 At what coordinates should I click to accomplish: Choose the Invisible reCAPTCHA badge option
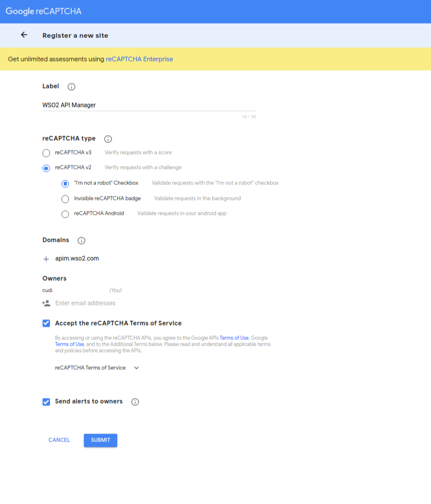[65, 199]
